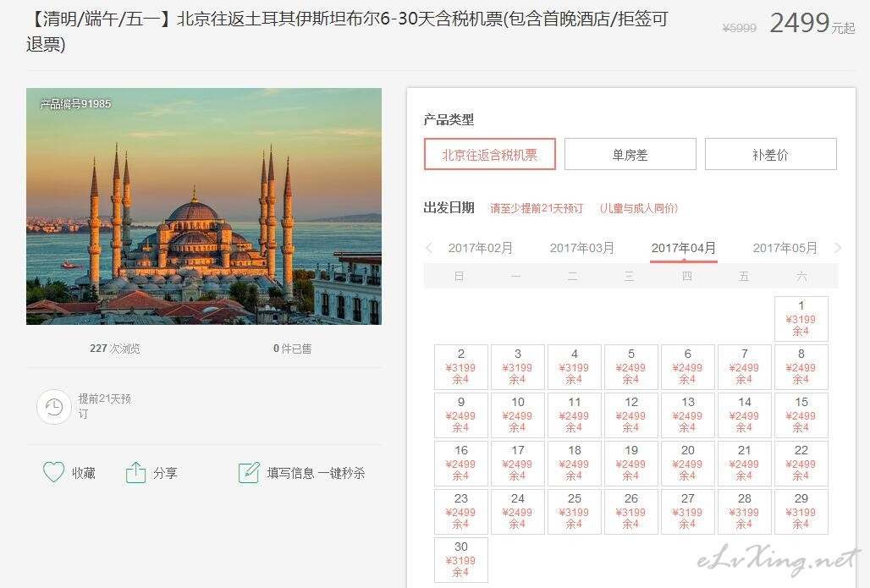Choose April 7 departure date
Image resolution: width=870 pixels, height=588 pixels.
click(745, 366)
